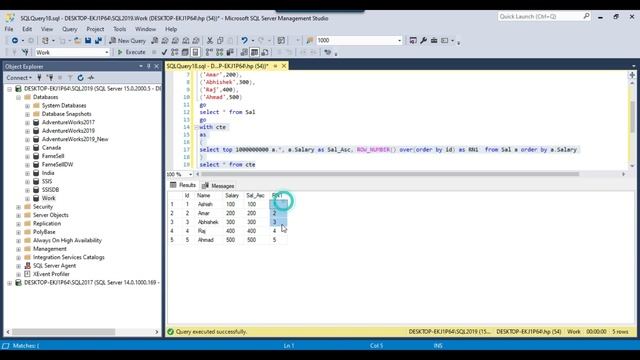
Task: Select Results to Text output mode
Action: 244,52
